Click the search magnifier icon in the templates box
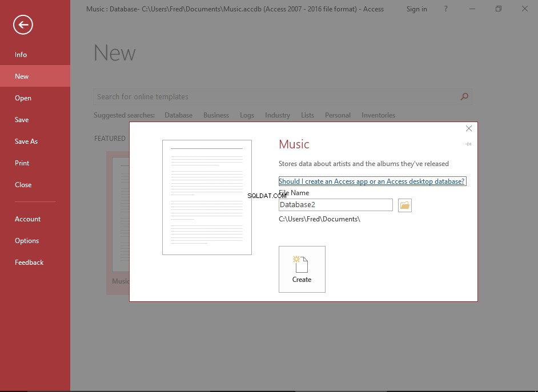The image size is (538, 392). [x=464, y=96]
